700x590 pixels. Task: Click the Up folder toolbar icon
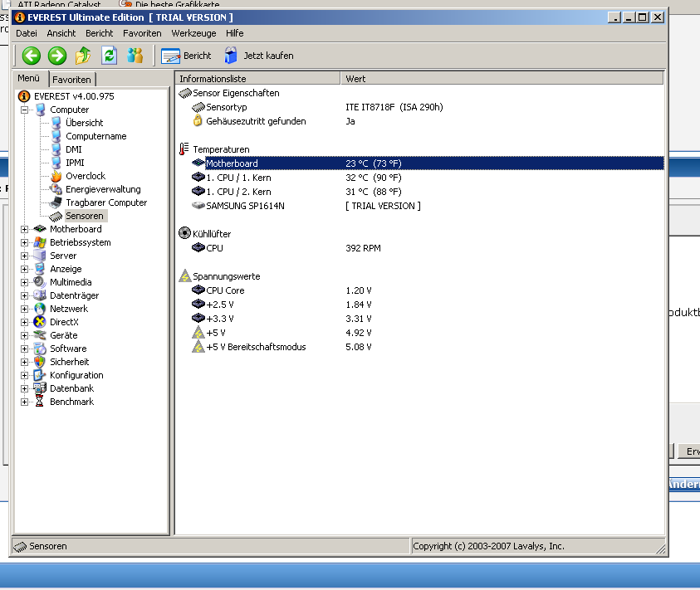83,56
